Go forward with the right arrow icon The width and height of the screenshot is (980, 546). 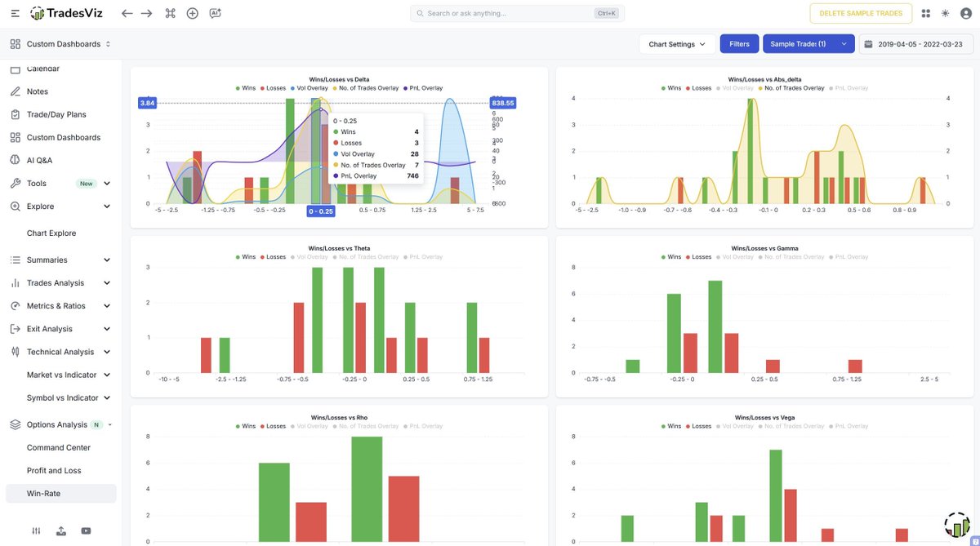click(147, 13)
